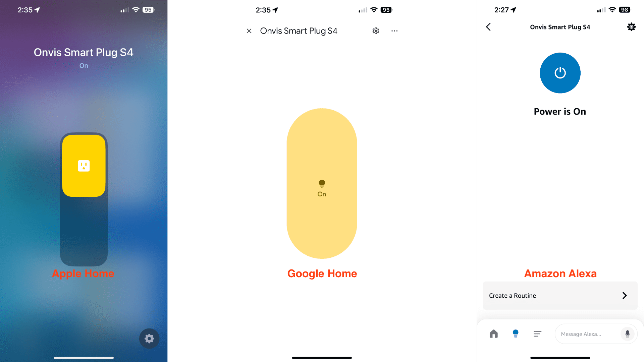Tap the menu lines icon in Alexa bottom bar
The image size is (644, 362).
(x=537, y=334)
